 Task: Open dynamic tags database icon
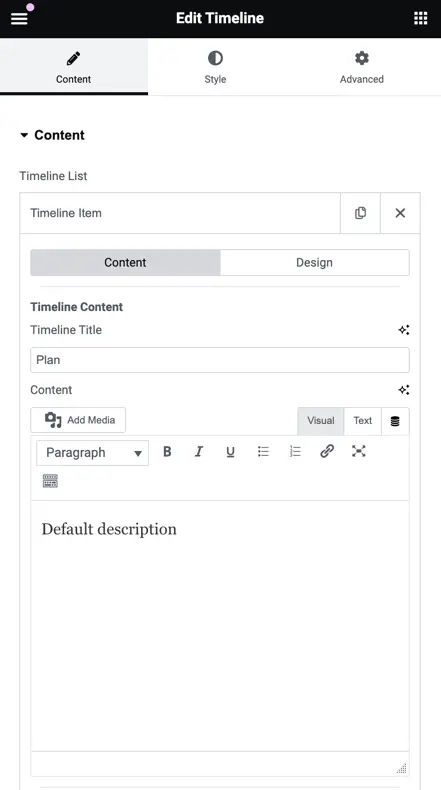coord(395,421)
